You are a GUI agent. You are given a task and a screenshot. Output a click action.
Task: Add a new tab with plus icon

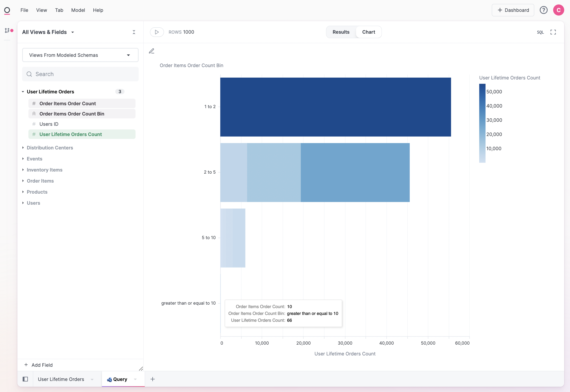point(153,379)
